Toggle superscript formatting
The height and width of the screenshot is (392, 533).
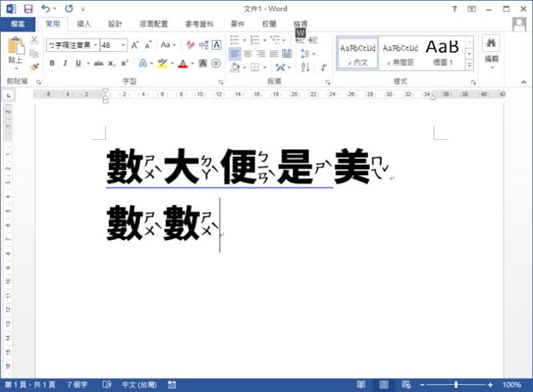125,63
